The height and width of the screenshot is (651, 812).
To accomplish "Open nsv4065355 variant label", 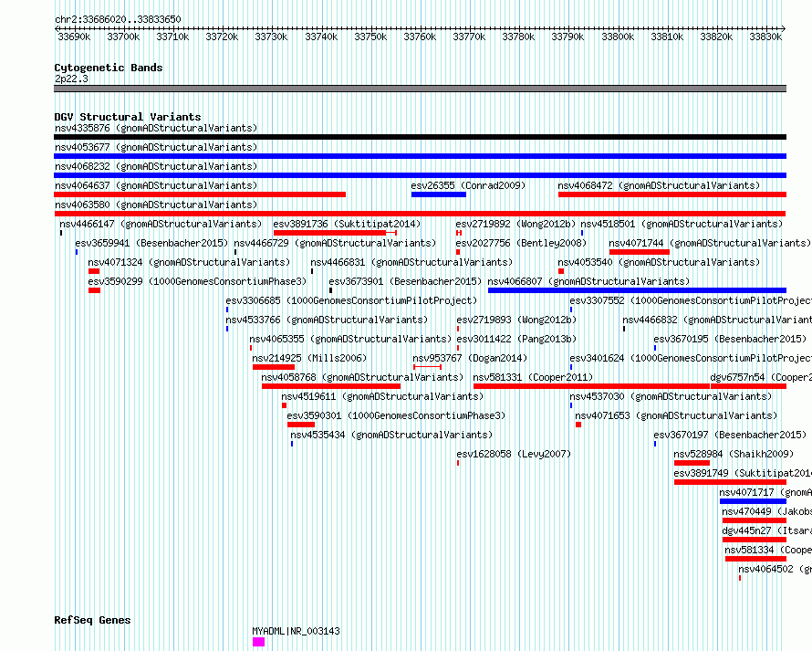I will 350,339.
